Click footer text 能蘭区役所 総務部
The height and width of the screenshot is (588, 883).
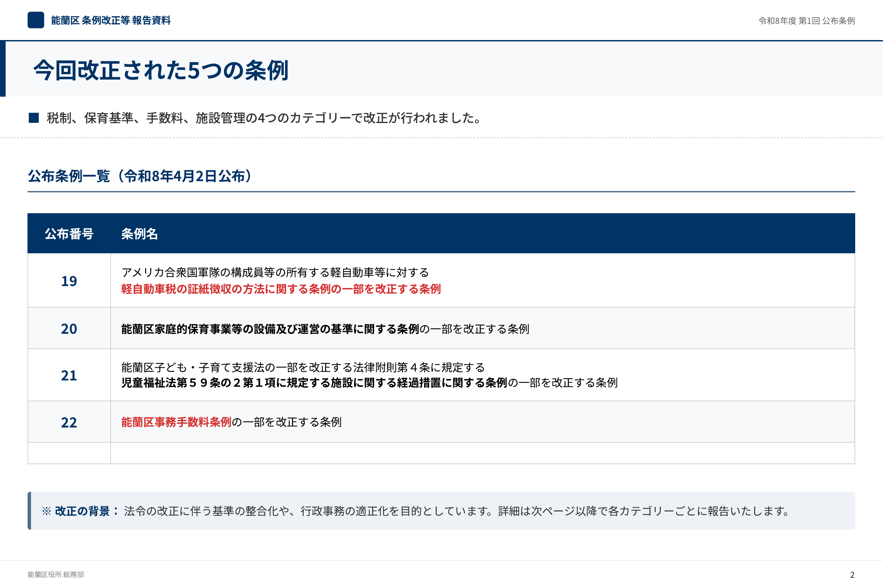(56, 574)
